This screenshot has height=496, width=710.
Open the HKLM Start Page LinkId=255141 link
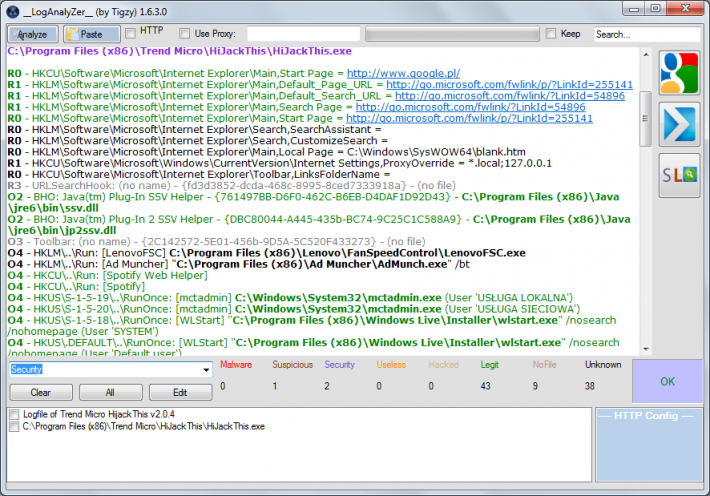pos(470,119)
